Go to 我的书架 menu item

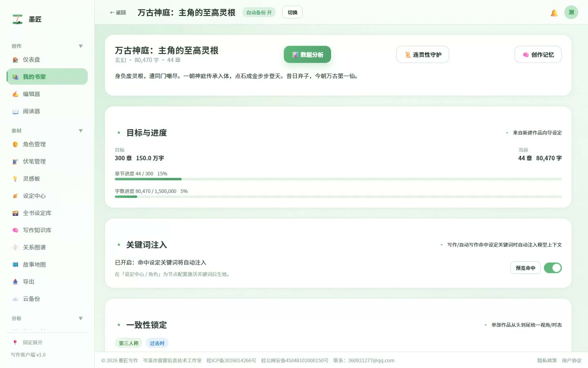tap(47, 77)
